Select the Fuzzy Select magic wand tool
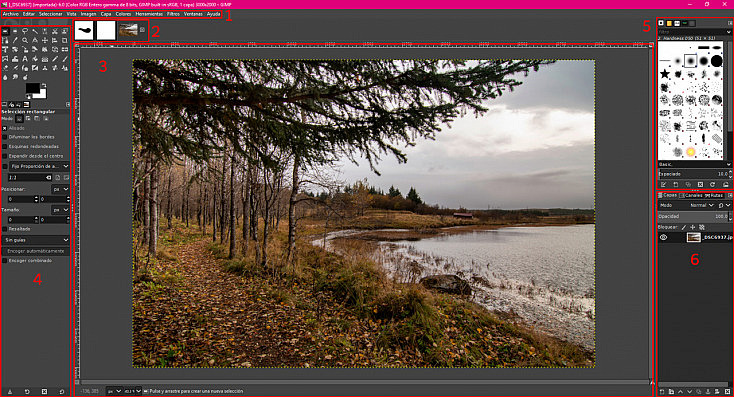Image resolution: width=734 pixels, height=397 pixels. (35, 31)
